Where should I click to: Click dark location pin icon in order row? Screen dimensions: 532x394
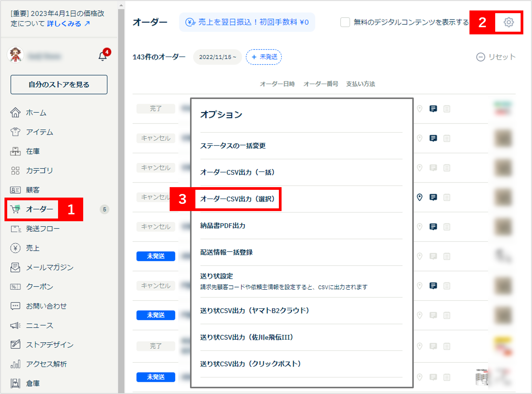click(x=419, y=197)
